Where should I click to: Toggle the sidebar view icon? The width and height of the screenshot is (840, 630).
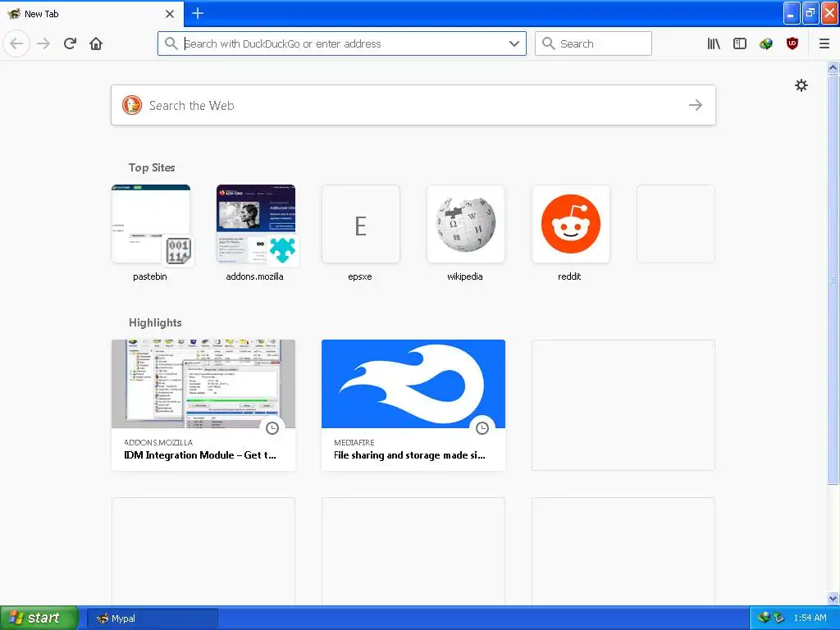pyautogui.click(x=740, y=43)
